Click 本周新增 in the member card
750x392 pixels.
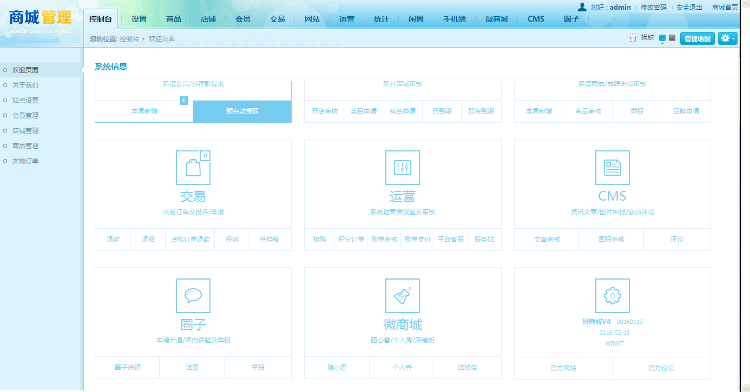(144, 111)
